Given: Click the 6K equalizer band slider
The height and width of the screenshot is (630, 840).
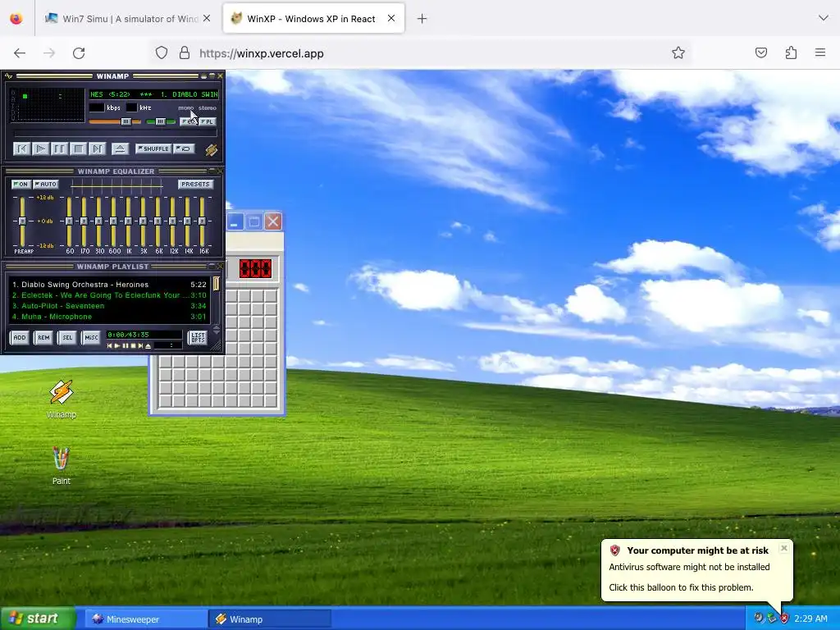Looking at the screenshot, I should coord(158,221).
